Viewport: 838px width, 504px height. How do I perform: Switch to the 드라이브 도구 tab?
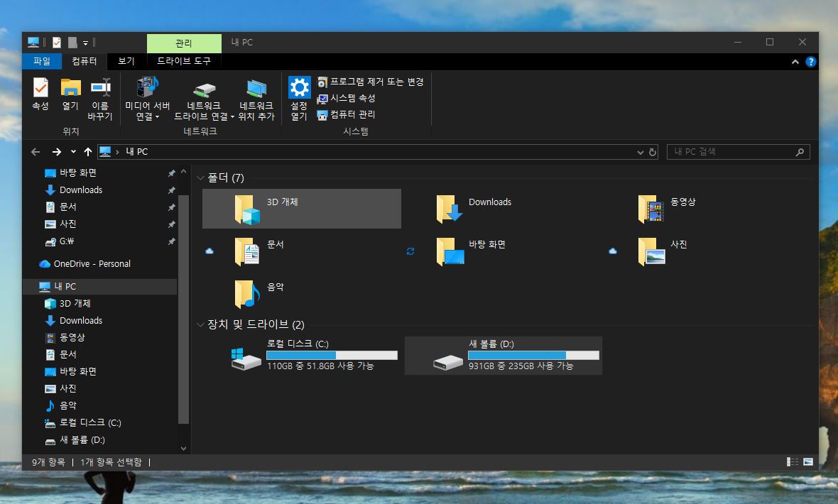point(184,62)
